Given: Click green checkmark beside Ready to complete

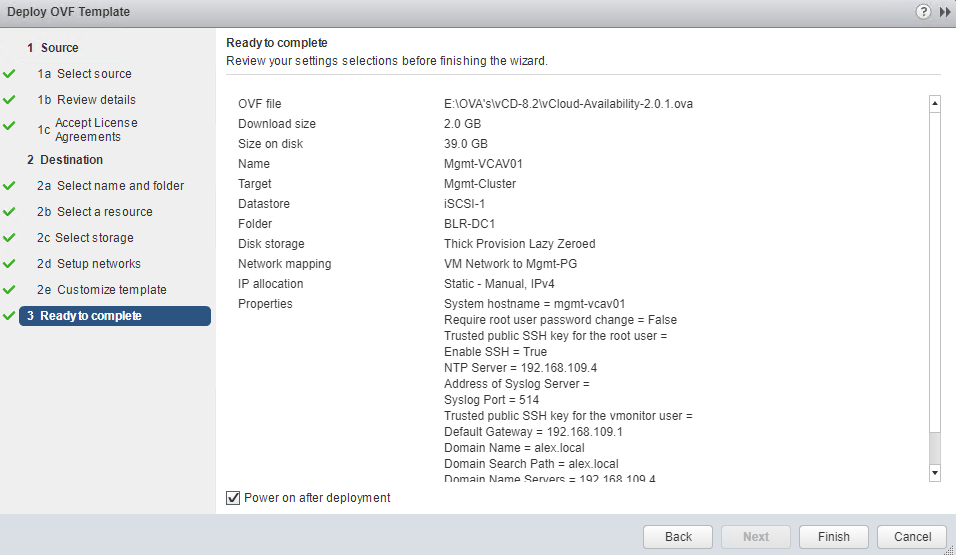Looking at the screenshot, I should coord(10,316).
